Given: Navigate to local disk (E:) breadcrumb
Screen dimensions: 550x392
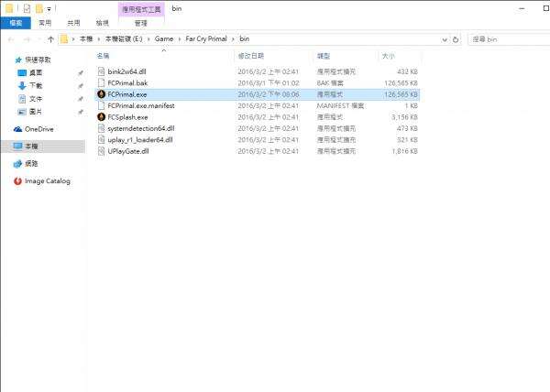Looking at the screenshot, I should pyautogui.click(x=124, y=38).
